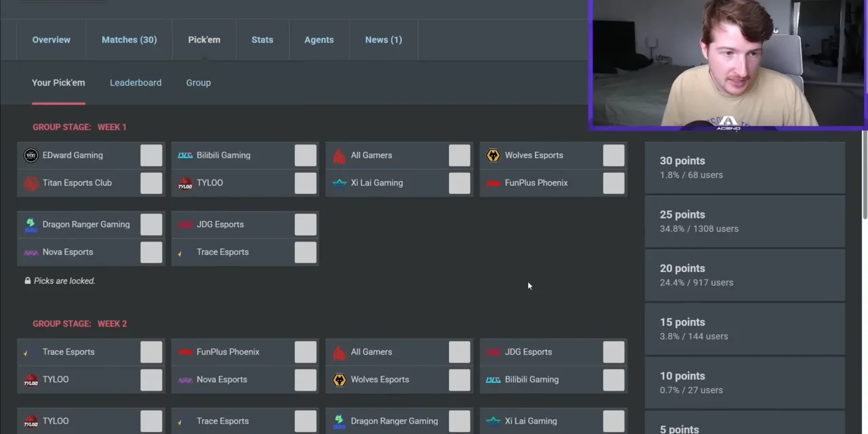The height and width of the screenshot is (434, 868).
Task: Open the Agents tab
Action: pyautogui.click(x=319, y=40)
